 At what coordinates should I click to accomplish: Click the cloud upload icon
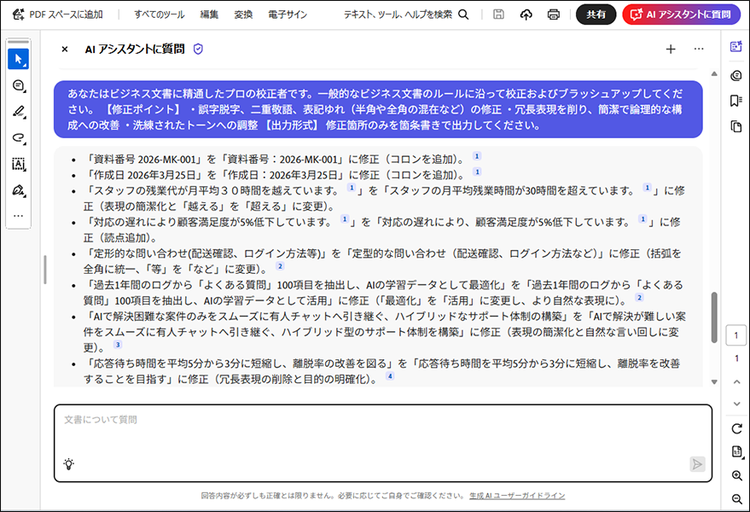click(526, 15)
